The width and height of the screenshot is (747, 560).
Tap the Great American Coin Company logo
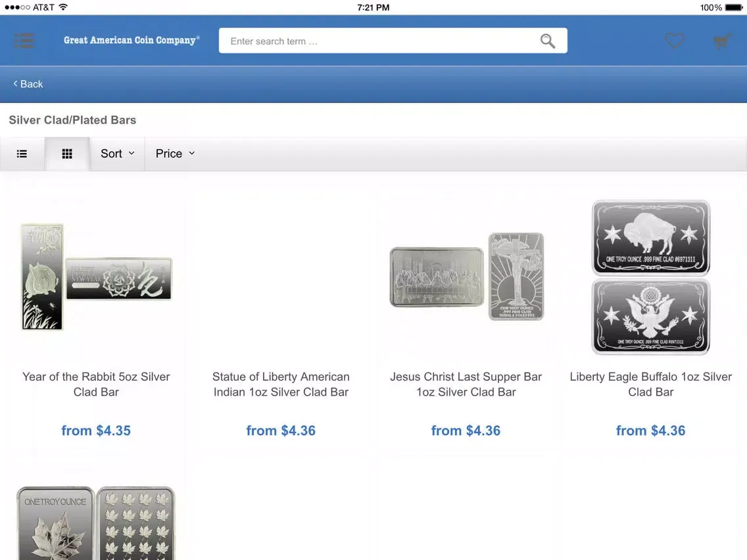[132, 40]
